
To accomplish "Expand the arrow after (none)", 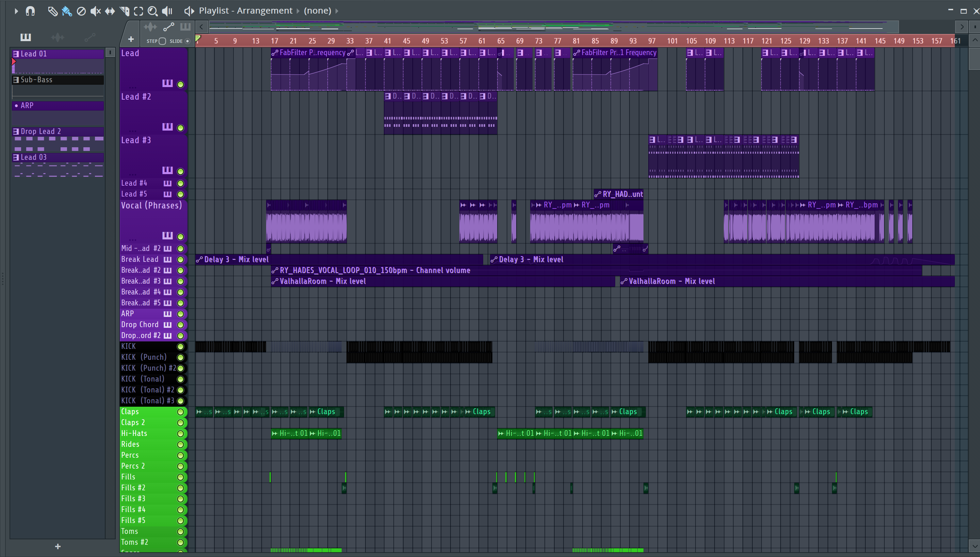I will [x=337, y=11].
